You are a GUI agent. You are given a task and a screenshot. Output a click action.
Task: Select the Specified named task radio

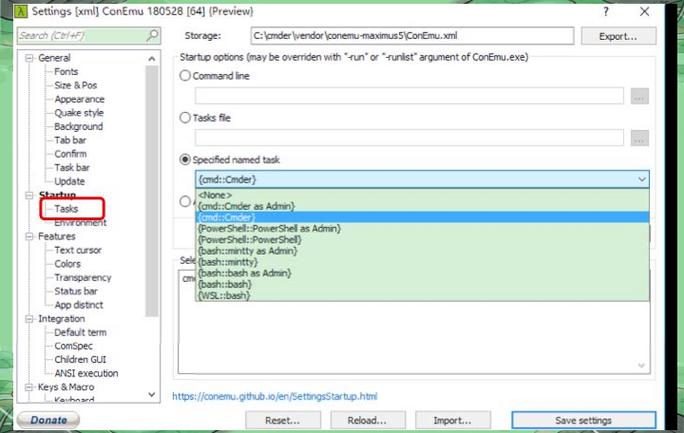point(185,160)
